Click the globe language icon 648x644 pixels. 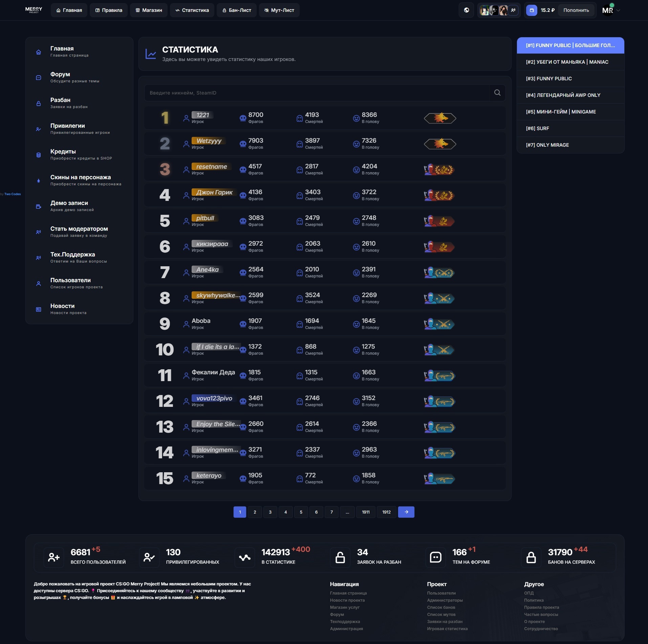tap(466, 10)
